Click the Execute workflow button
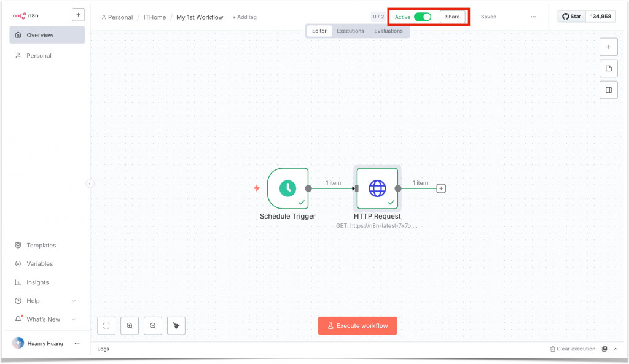The height and width of the screenshot is (364, 629). pos(357,325)
